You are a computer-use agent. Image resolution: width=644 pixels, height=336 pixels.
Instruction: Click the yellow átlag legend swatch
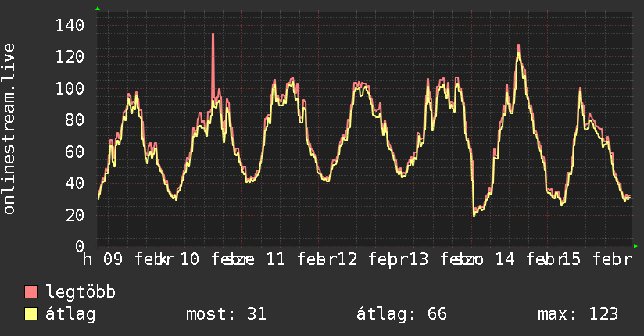point(30,313)
